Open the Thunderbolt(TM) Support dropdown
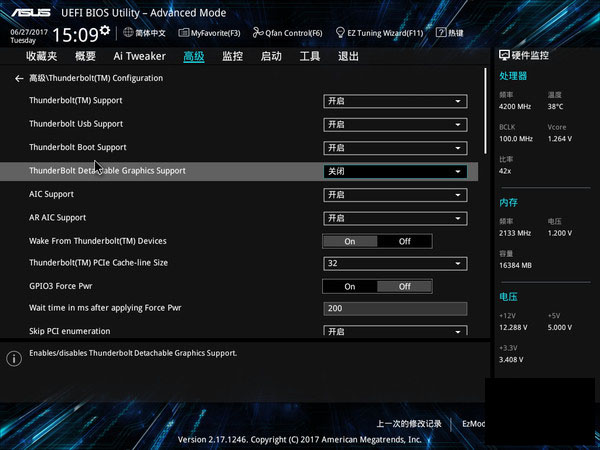Viewport: 600px width, 450px height. (395, 101)
